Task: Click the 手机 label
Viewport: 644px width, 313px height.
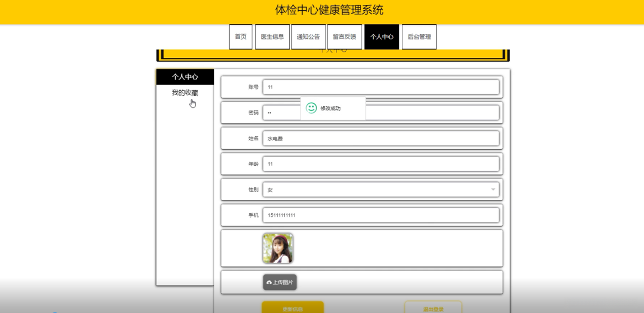Action: pos(253,215)
